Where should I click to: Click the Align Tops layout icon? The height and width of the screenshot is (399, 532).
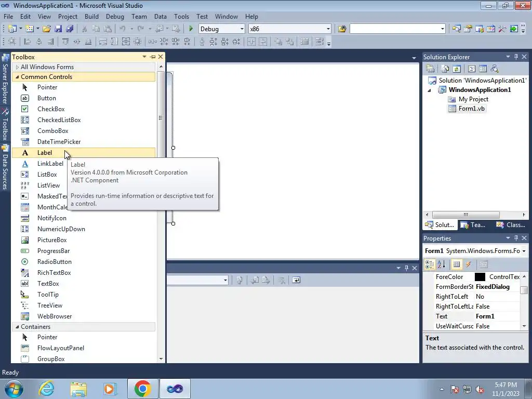tap(65, 42)
